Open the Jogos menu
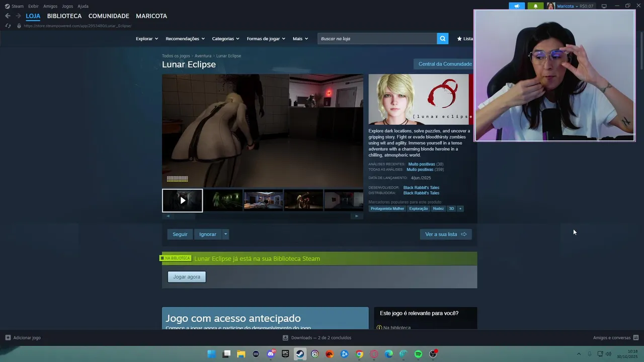This screenshot has width=644, height=362. click(x=67, y=6)
